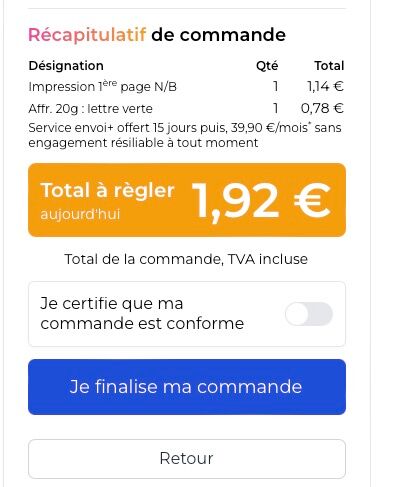This screenshot has height=487, width=394.
Task: Click the Désignation column header
Action: pos(66,65)
